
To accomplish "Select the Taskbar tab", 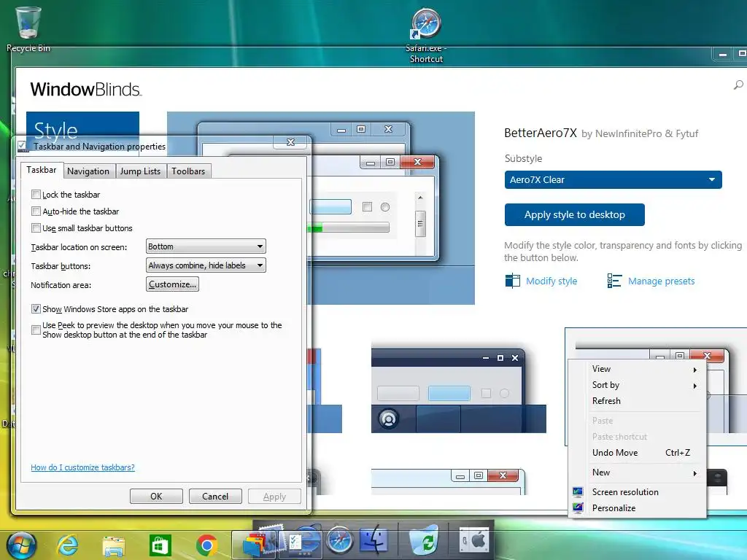I will pyautogui.click(x=42, y=170).
